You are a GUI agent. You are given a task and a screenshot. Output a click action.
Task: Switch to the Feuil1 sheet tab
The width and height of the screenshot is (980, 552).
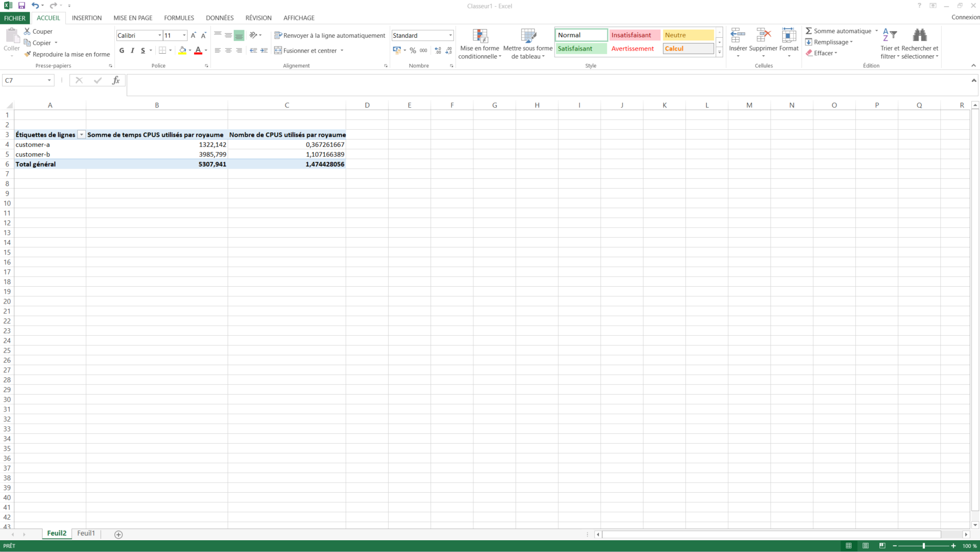point(86,533)
